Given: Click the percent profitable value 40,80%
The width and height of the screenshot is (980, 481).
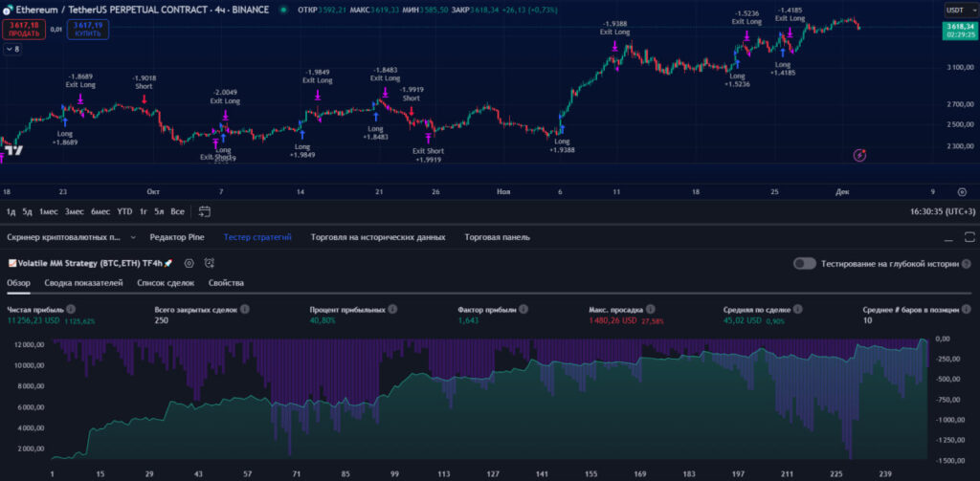Looking at the screenshot, I should click(323, 320).
